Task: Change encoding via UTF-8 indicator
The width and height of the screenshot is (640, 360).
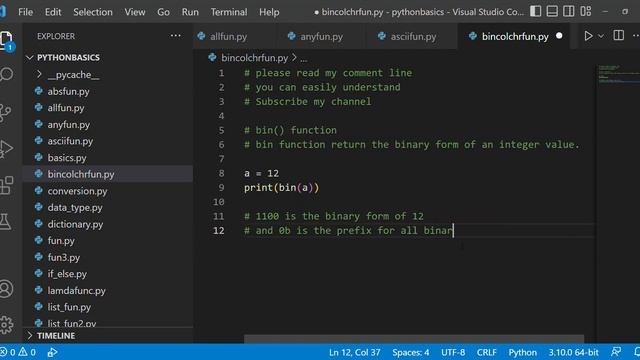Action: [x=453, y=352]
